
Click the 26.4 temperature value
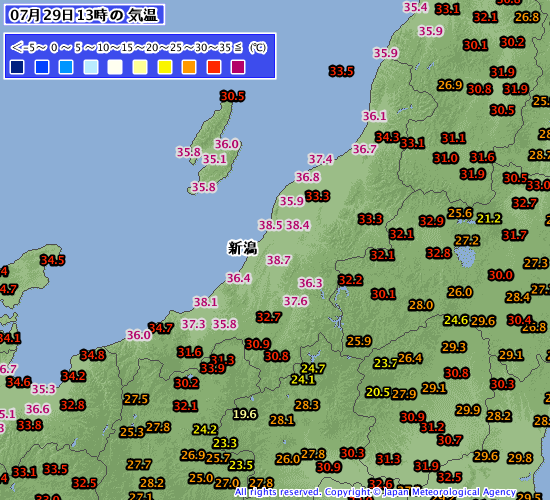coord(410,358)
